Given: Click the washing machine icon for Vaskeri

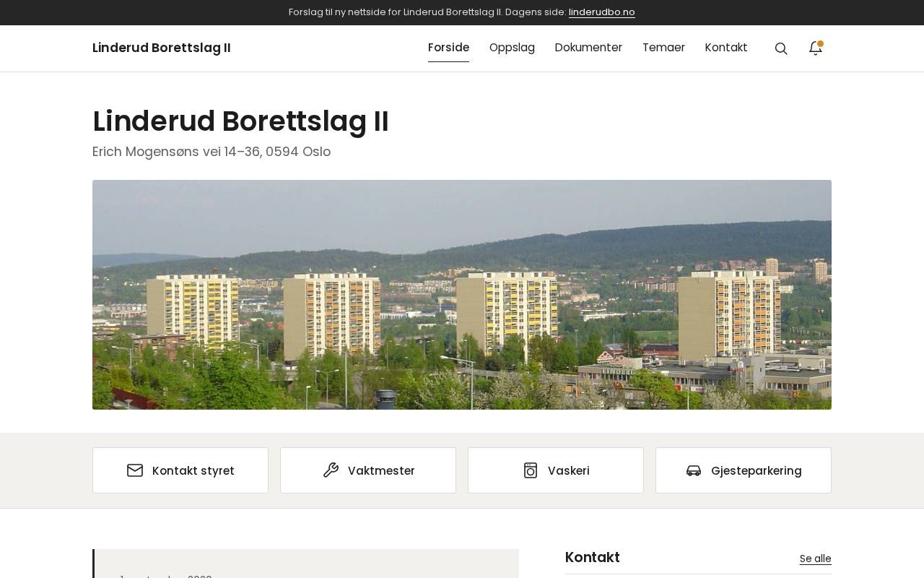Looking at the screenshot, I should pos(531,470).
